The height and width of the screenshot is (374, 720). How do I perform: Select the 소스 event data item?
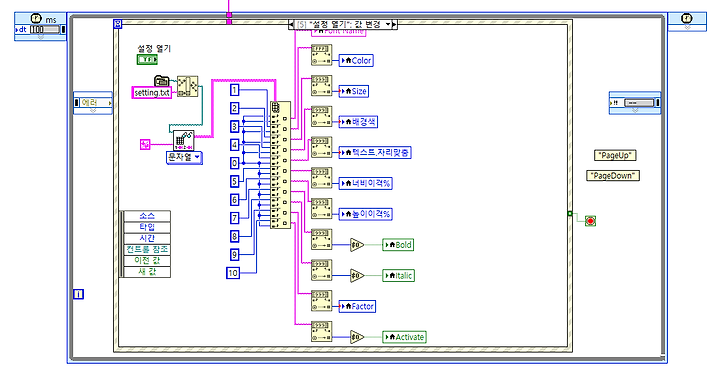(x=147, y=216)
